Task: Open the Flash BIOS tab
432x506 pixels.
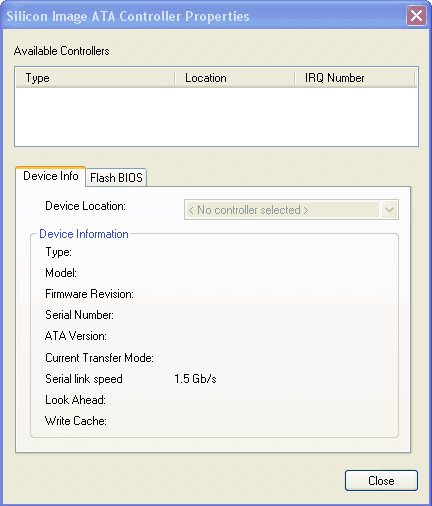Action: 116,178
